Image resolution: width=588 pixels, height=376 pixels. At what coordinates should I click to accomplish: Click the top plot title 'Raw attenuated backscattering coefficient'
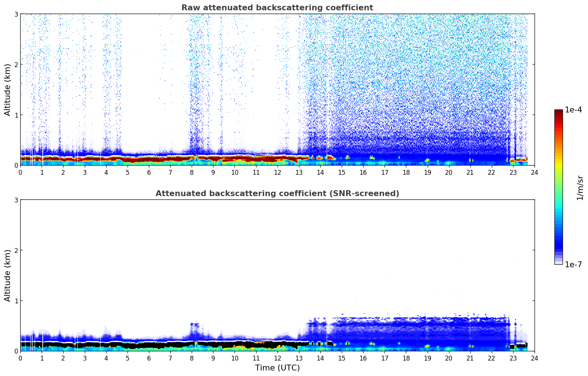click(277, 8)
